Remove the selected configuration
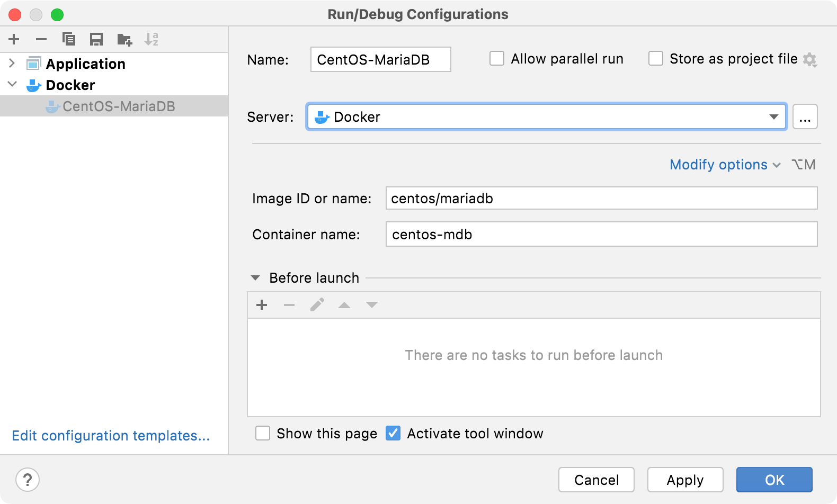The image size is (837, 504). tap(41, 39)
